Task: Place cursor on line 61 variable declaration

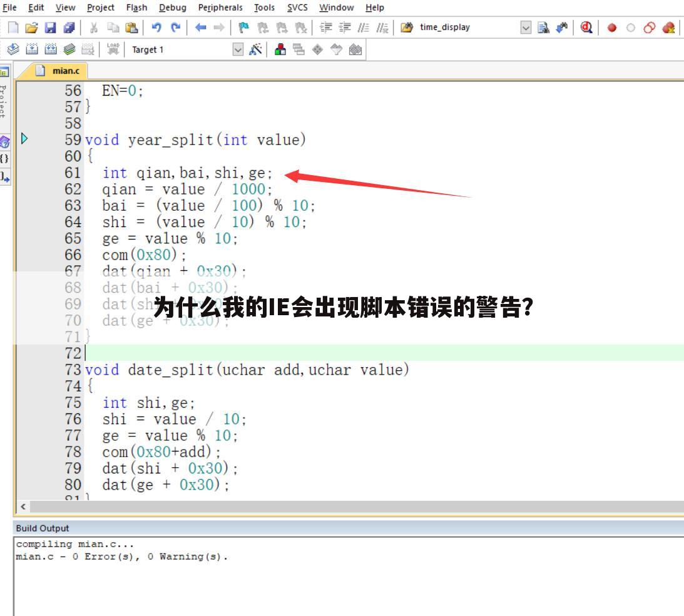Action: 187,173
